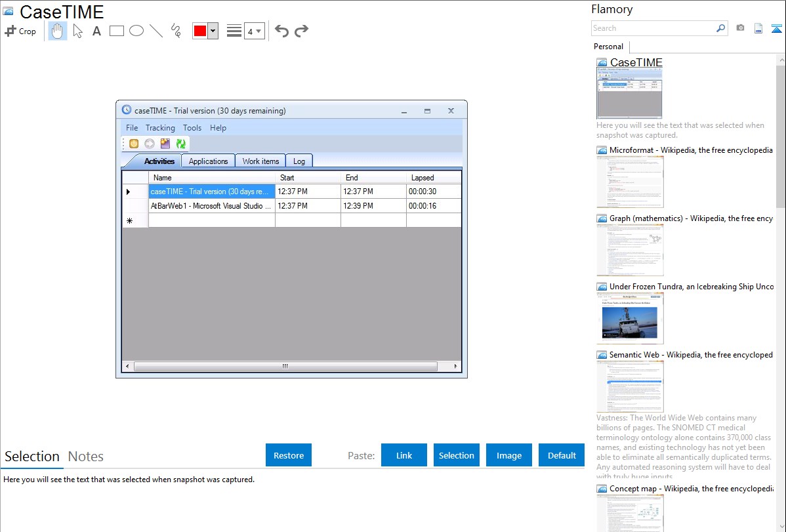The image size is (786, 532).
Task: Click the Lapsed column header
Action: pyautogui.click(x=434, y=178)
